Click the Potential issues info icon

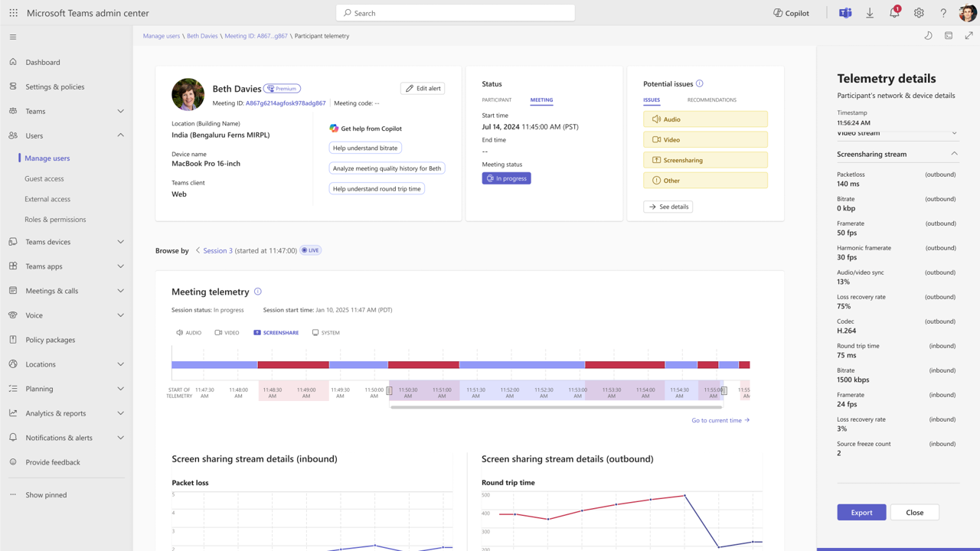click(699, 83)
